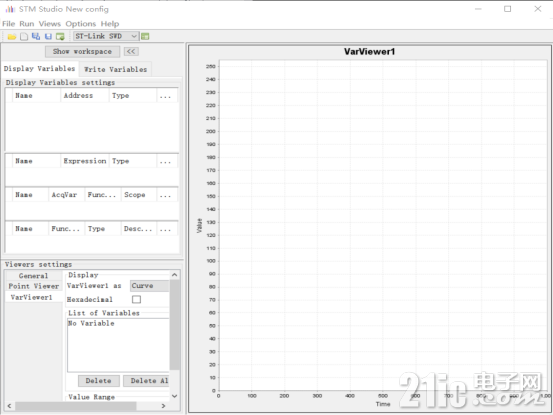
Task: Click the Save As toolbar icon
Action: point(36,36)
